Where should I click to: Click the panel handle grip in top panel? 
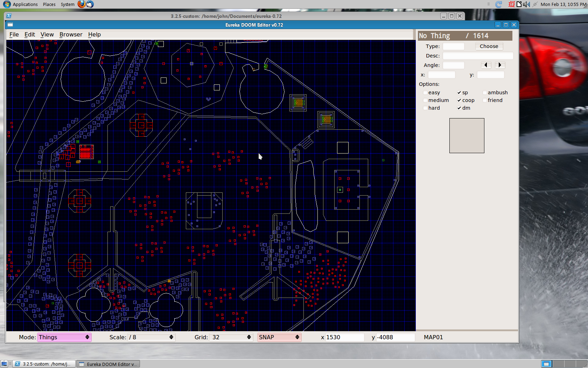coord(489,4)
